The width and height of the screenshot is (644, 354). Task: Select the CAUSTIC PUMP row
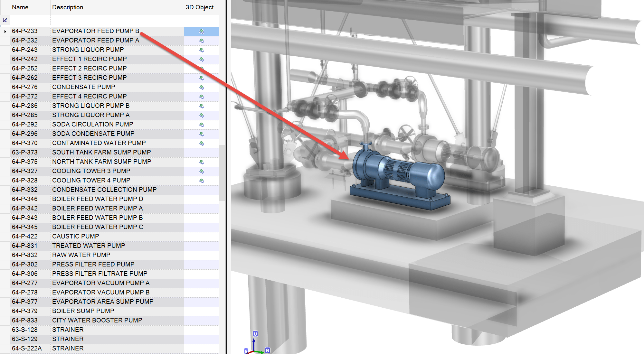pyautogui.click(x=76, y=236)
